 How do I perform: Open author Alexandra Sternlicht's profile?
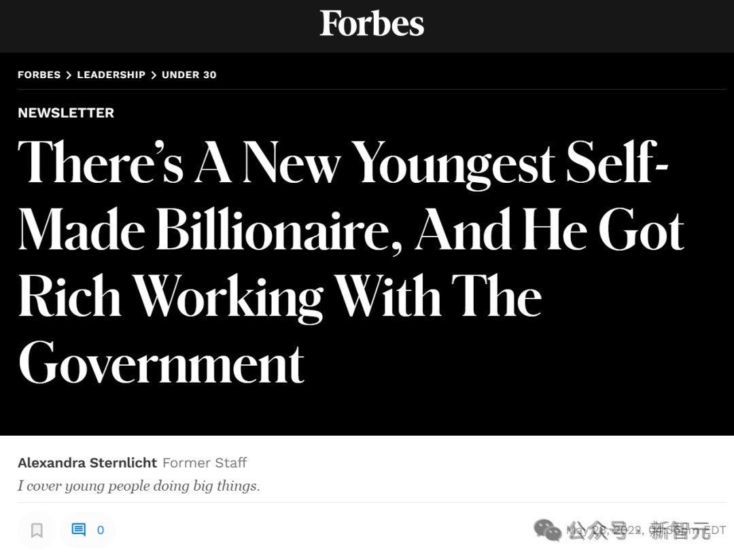[x=88, y=463]
